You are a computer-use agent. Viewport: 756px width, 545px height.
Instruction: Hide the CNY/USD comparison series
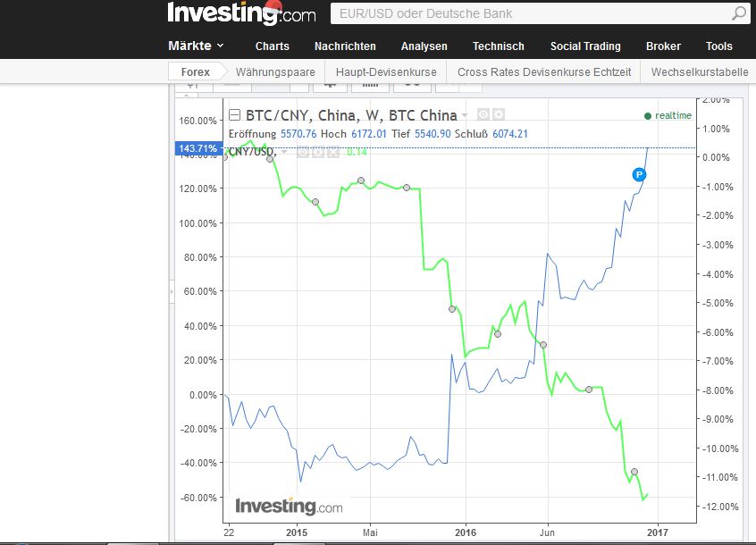303,152
